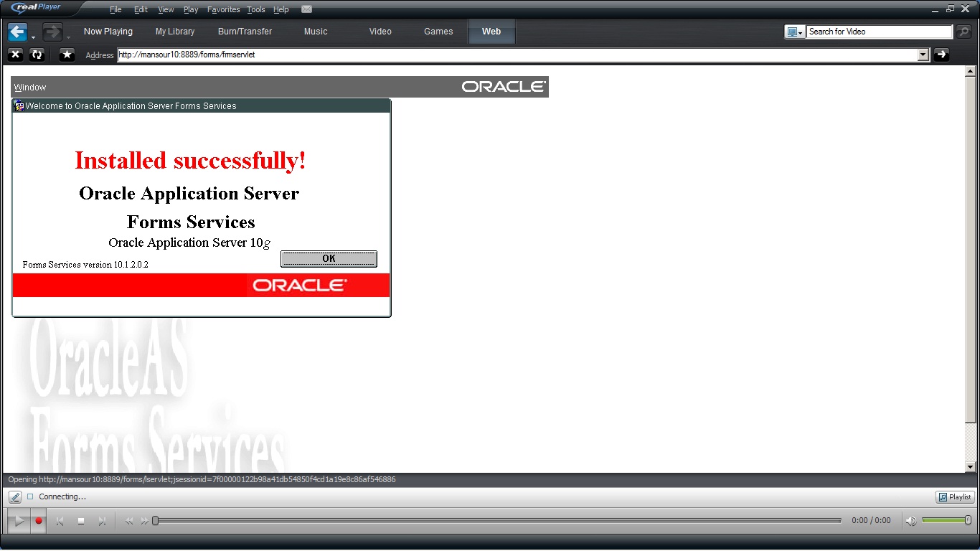The image size is (980, 551).
Task: Open the back button history dropdown arrow
Action: (x=33, y=37)
